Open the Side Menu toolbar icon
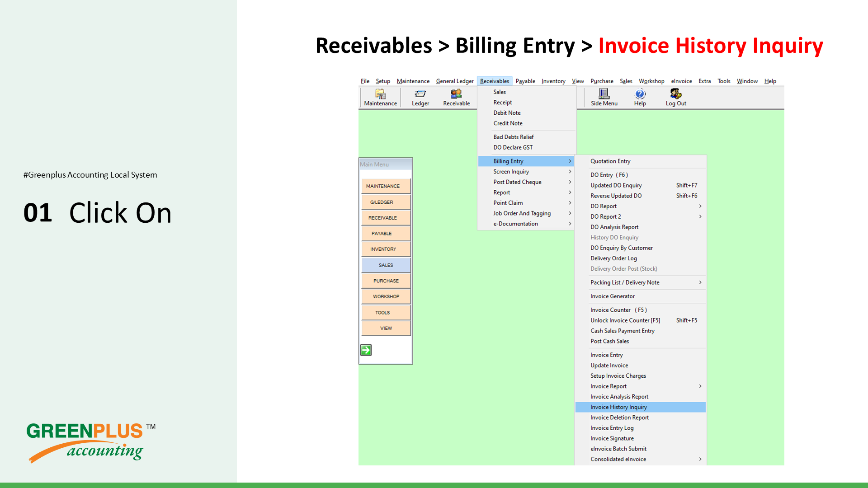This screenshot has height=488, width=868. [604, 98]
